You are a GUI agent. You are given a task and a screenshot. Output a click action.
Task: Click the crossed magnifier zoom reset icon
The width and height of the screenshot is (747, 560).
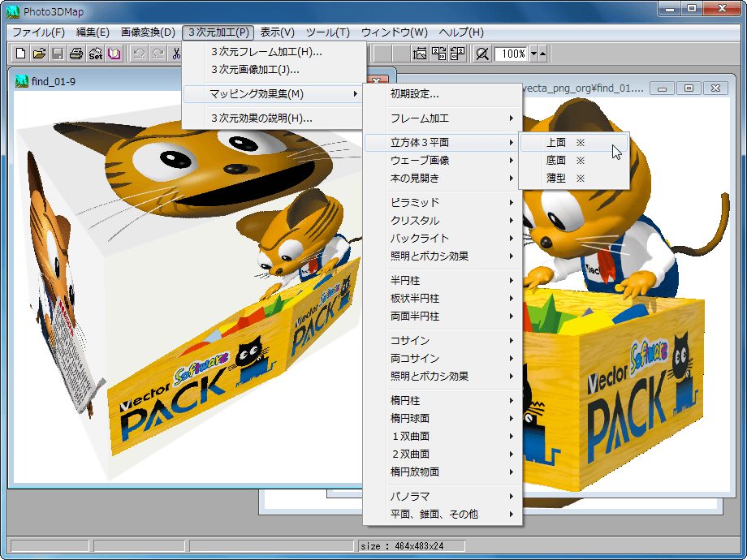pyautogui.click(x=482, y=54)
